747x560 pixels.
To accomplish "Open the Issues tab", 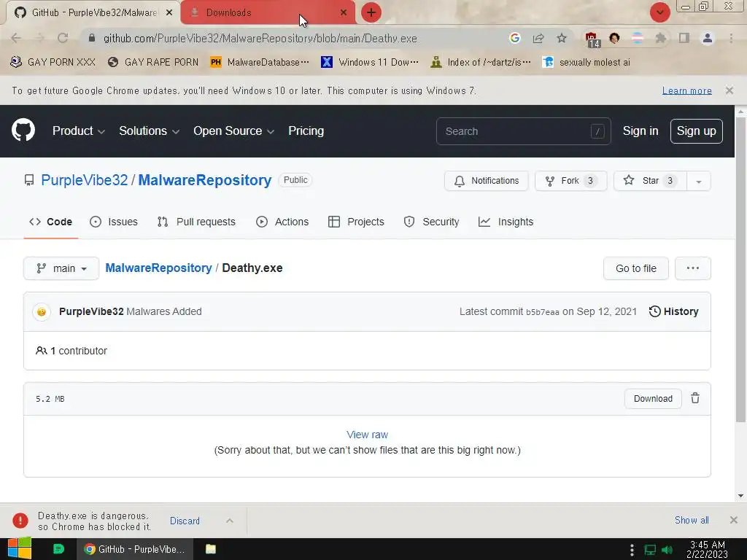I will tap(114, 222).
